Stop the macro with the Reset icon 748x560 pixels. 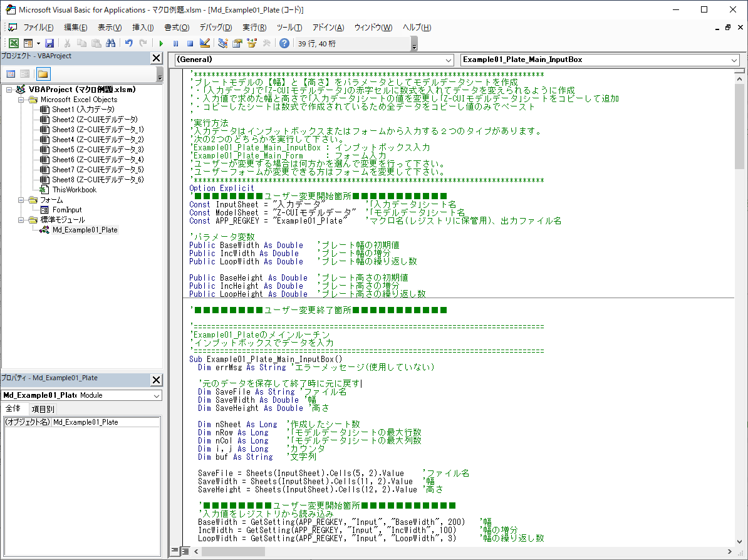point(191,43)
